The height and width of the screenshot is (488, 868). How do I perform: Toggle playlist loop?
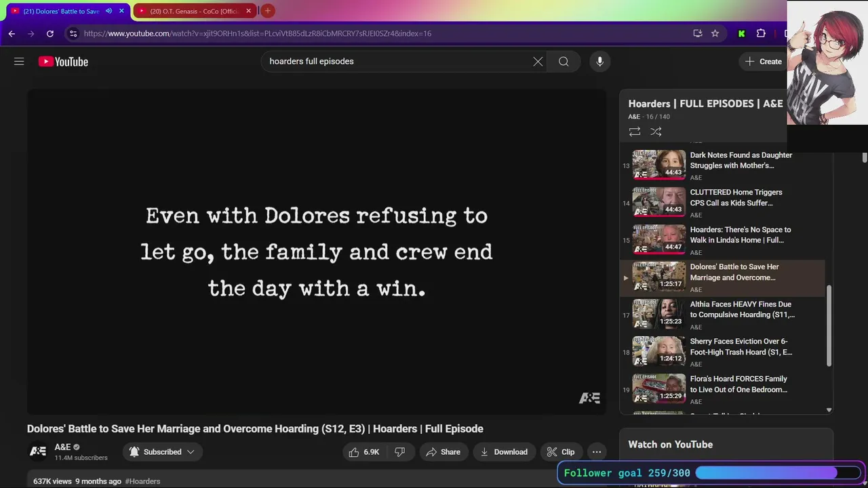click(635, 131)
